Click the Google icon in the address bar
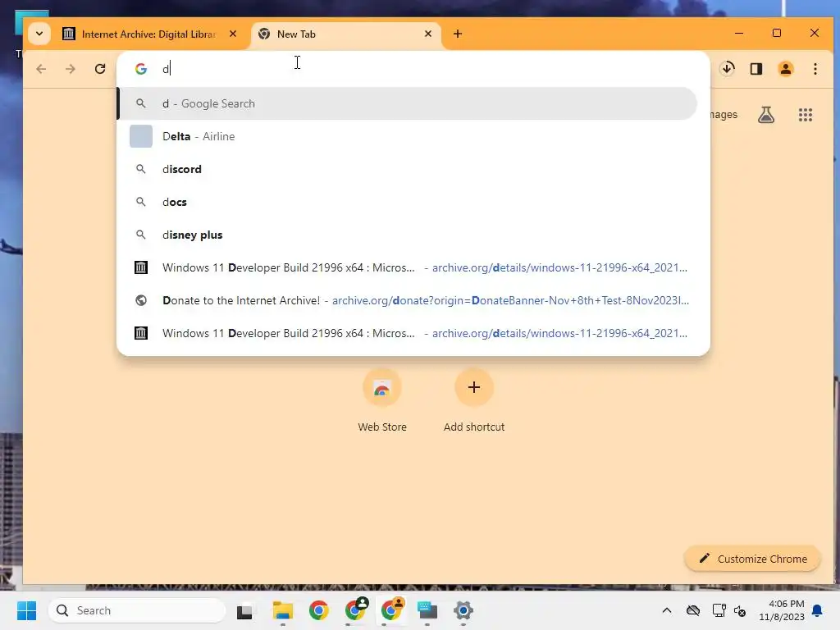 [x=141, y=69]
